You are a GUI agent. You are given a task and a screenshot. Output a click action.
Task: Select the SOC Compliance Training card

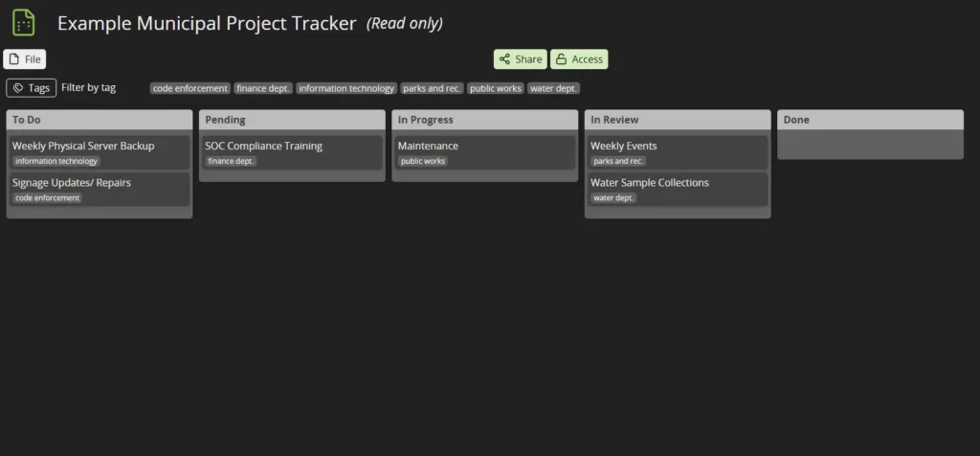pyautogui.click(x=292, y=152)
